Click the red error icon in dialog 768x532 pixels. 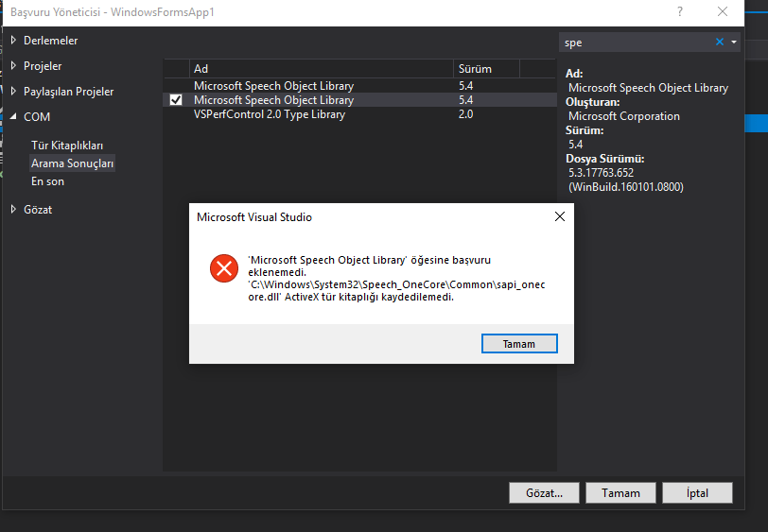click(224, 268)
